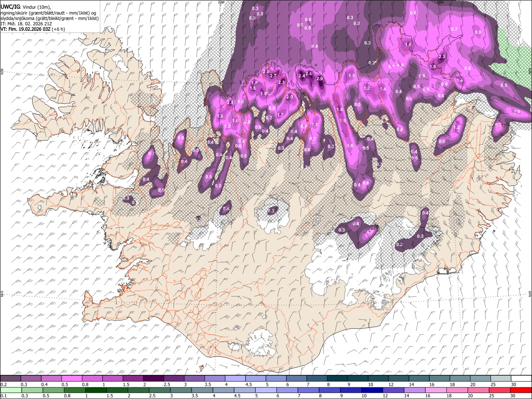
Task: Select the pale green lower swatch at 0.1
Action: pyautogui.click(x=11, y=390)
